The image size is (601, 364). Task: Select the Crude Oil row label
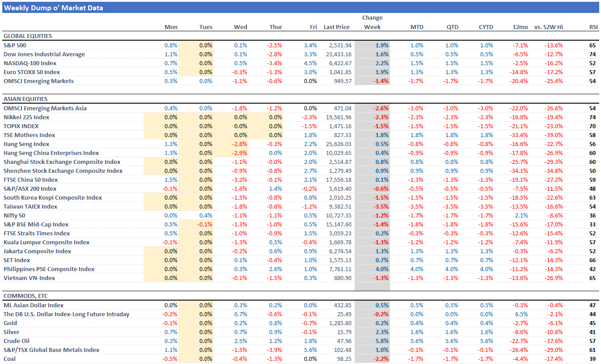(x=17, y=341)
